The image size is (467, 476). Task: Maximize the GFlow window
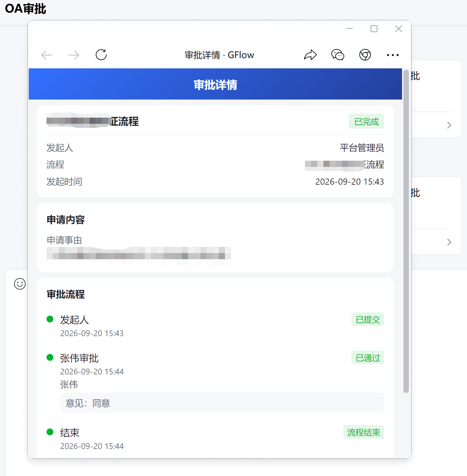coord(374,29)
